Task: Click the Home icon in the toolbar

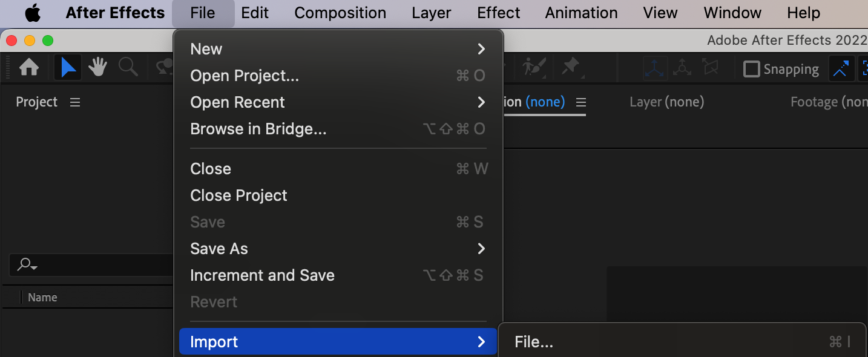Action: point(29,68)
